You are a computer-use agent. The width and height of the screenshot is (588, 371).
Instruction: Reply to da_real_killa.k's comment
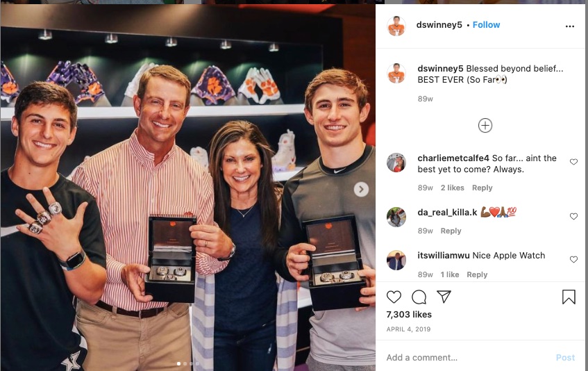[x=451, y=231]
